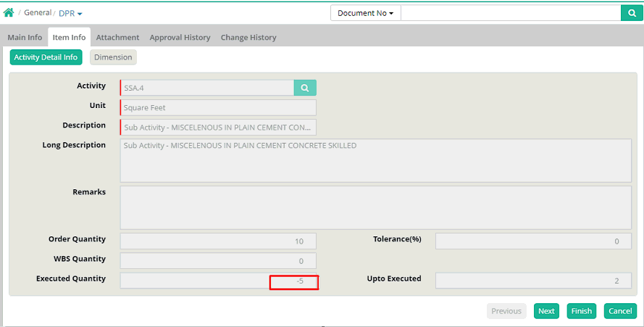Click the Activity Detail Info button
The height and width of the screenshot is (327, 644).
coord(46,57)
